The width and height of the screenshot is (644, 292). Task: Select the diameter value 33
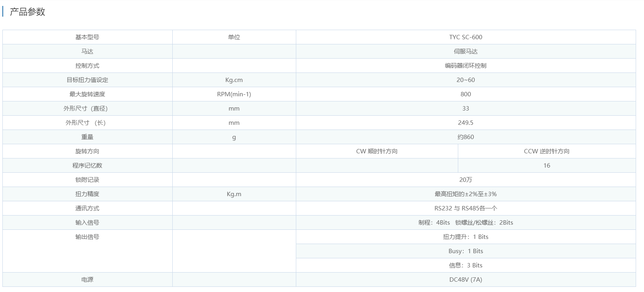pyautogui.click(x=466, y=109)
